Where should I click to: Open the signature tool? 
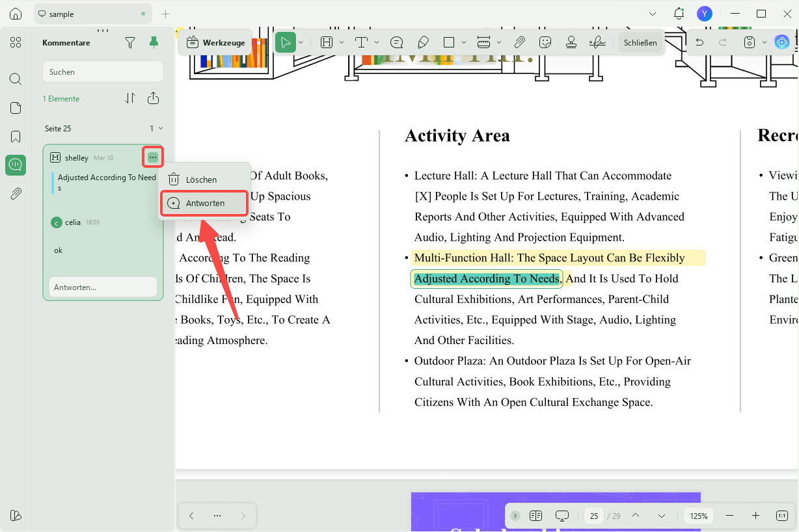coord(597,43)
